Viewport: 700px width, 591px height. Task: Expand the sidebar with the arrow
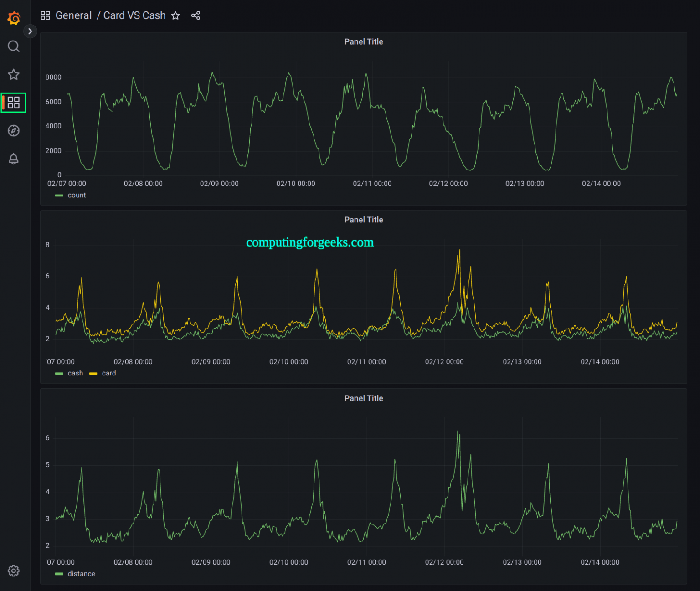click(x=30, y=31)
